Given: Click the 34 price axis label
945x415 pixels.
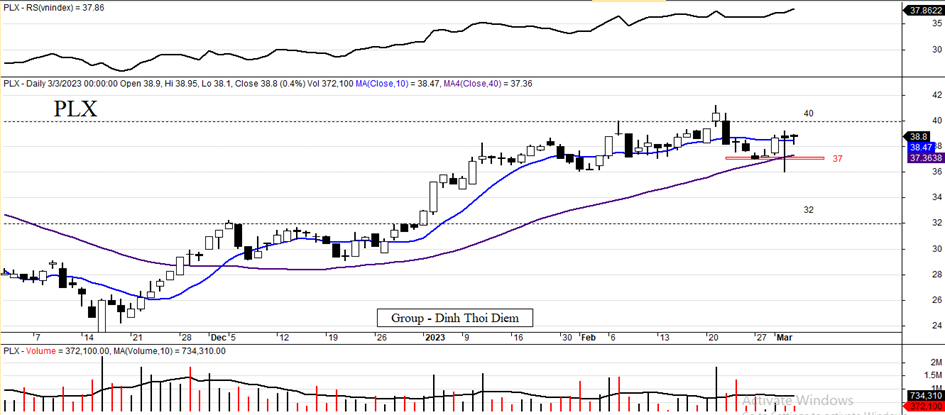Looking at the screenshot, I should [938, 198].
